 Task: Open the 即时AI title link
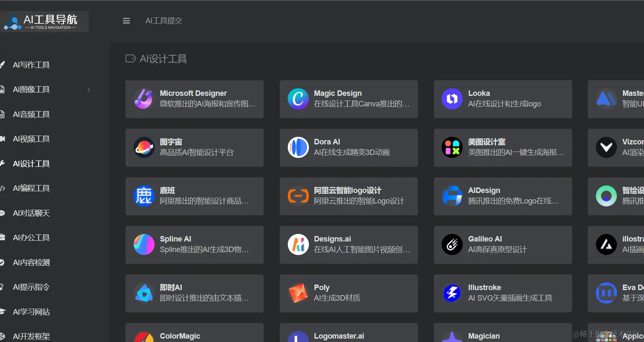(x=171, y=288)
